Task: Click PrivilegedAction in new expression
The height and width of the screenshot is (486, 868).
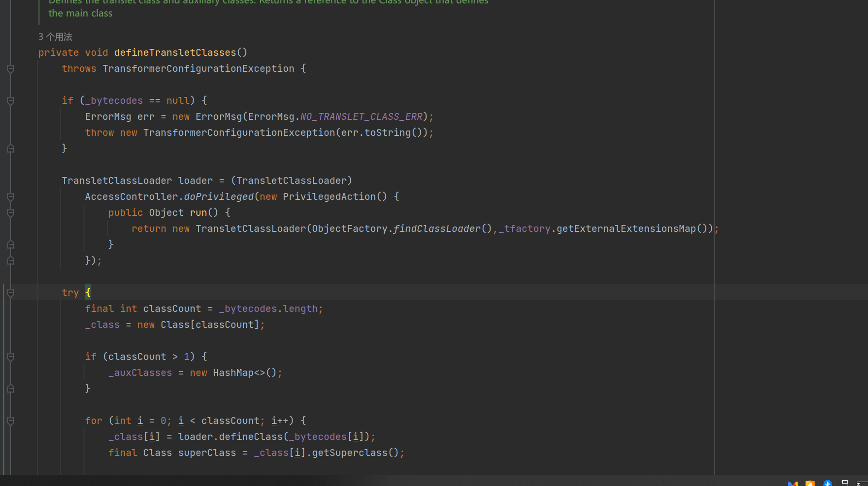Action: pos(329,196)
